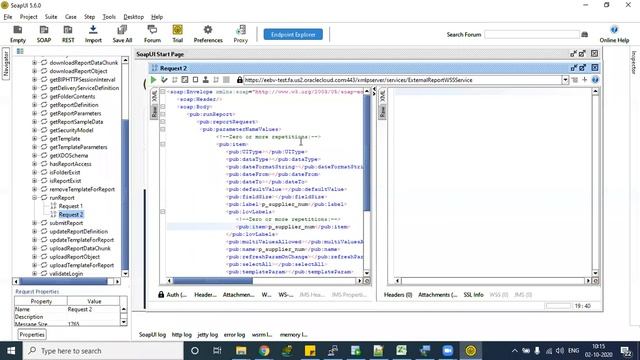Open the Desktop menu
The width and height of the screenshot is (640, 360).
point(133,17)
